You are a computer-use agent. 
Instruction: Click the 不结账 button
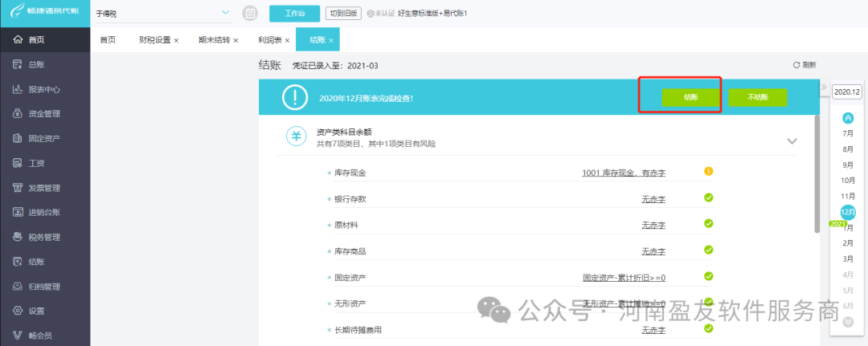pos(757,96)
